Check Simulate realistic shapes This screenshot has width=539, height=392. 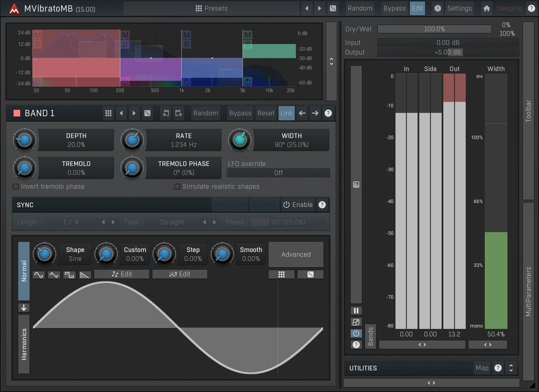click(x=177, y=187)
